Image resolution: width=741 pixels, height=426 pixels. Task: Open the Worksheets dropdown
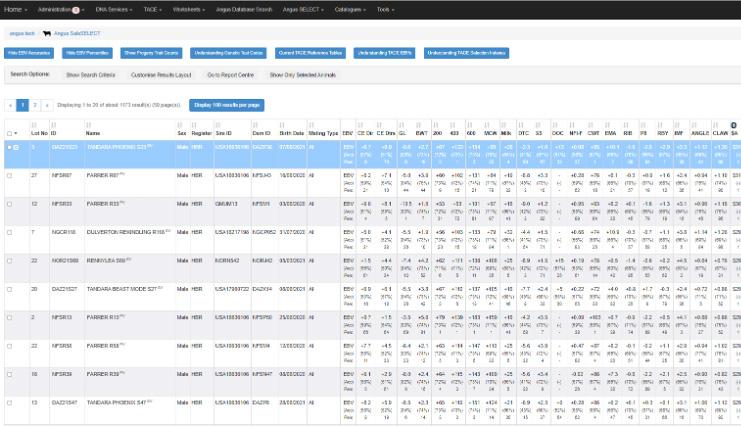[189, 9]
